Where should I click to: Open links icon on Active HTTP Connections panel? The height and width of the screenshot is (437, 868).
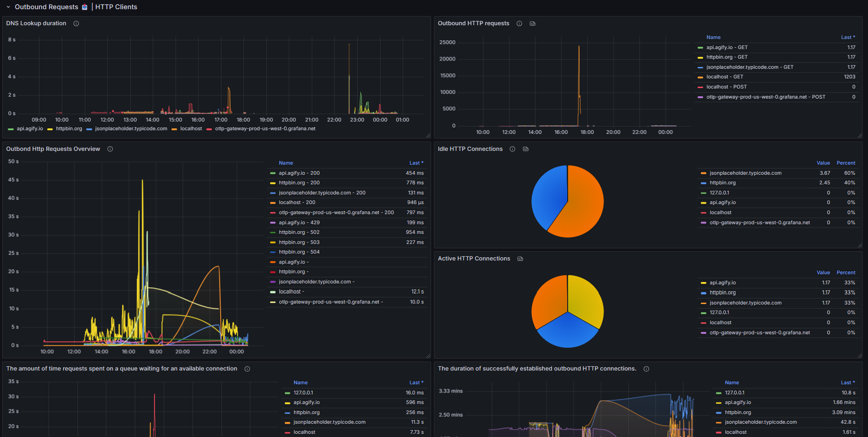pos(520,259)
